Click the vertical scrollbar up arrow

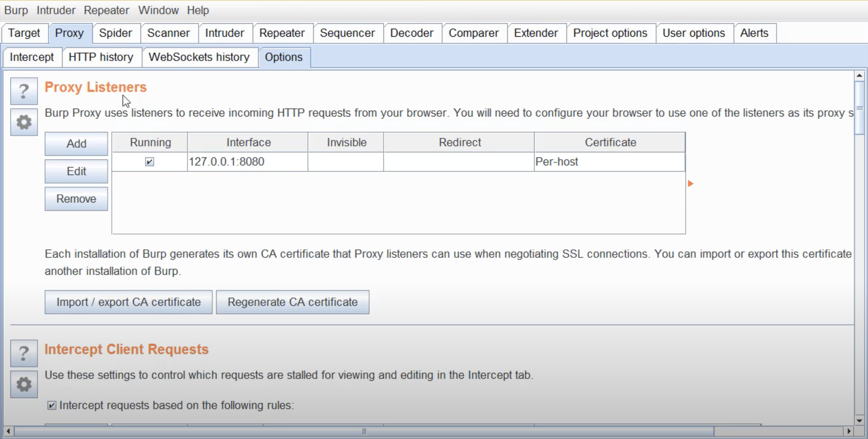[x=859, y=75]
